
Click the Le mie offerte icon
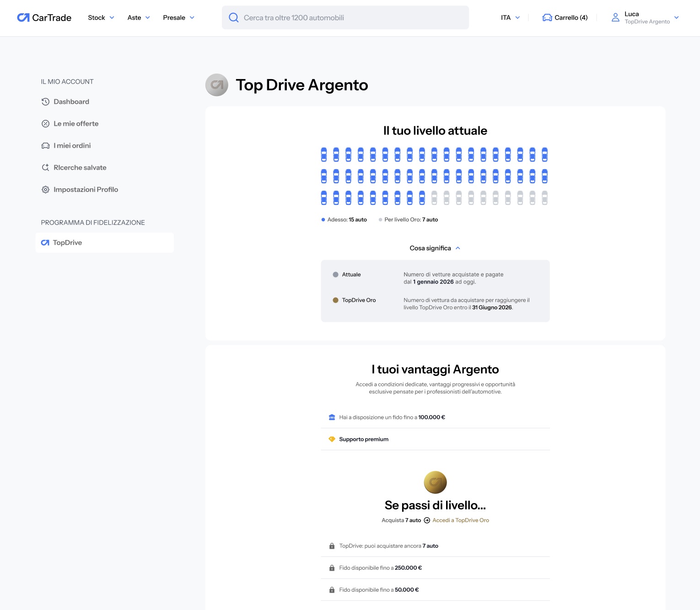pos(45,123)
